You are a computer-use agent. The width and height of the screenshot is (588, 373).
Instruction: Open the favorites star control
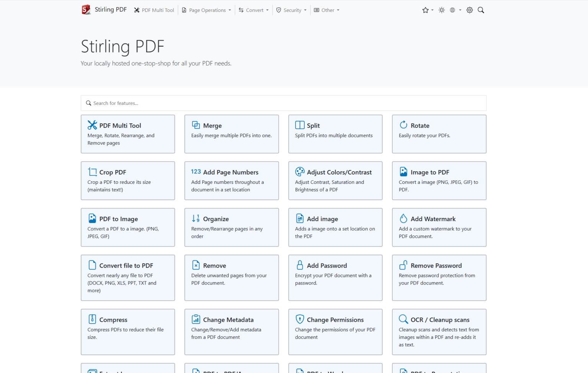(425, 10)
